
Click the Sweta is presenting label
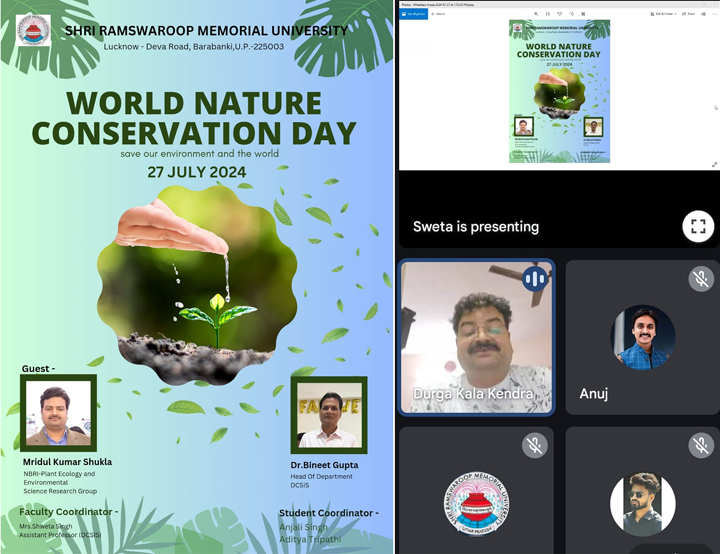click(x=476, y=227)
